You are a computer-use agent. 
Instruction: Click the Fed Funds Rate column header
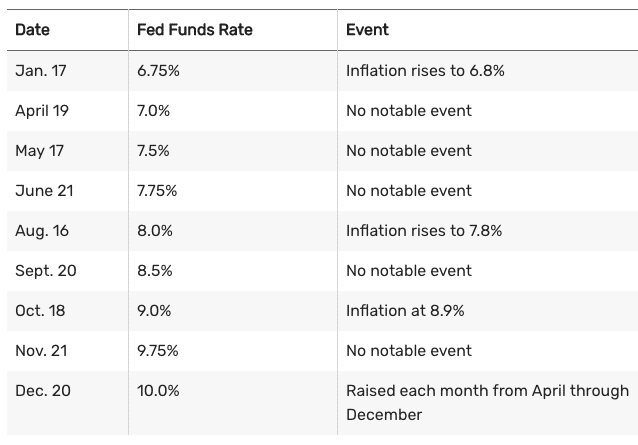pyautogui.click(x=194, y=30)
